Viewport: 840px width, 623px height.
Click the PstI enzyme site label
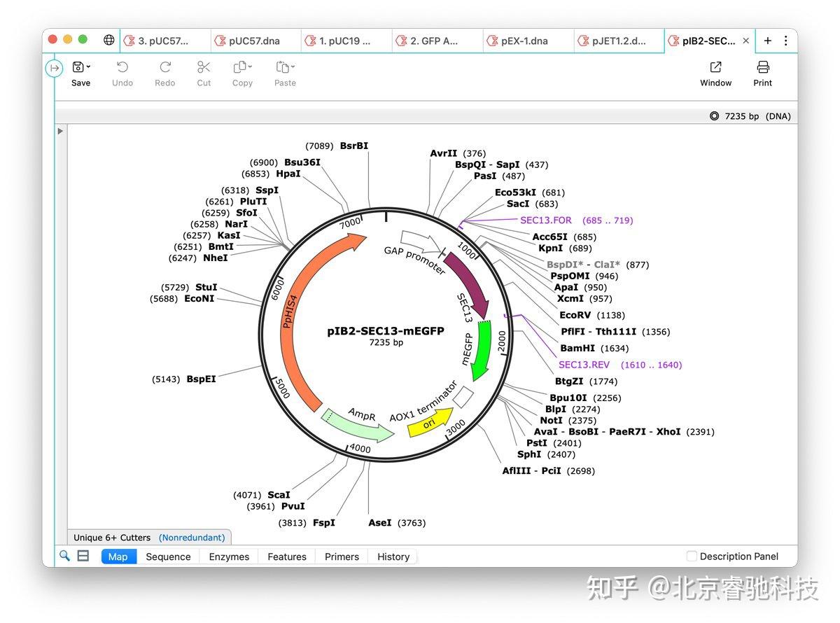[x=537, y=442]
